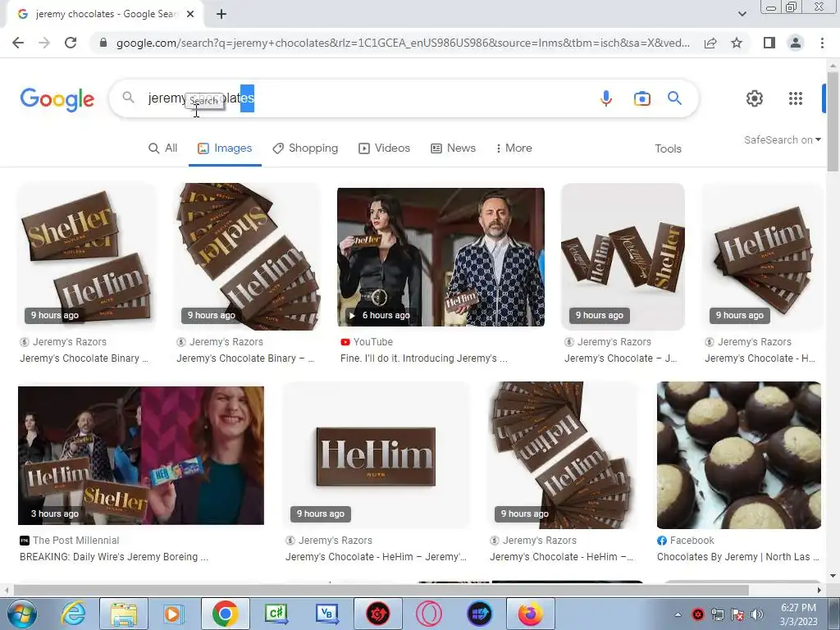The width and height of the screenshot is (840, 630).
Task: Open Chrome's three-dot menu
Action: [822, 43]
